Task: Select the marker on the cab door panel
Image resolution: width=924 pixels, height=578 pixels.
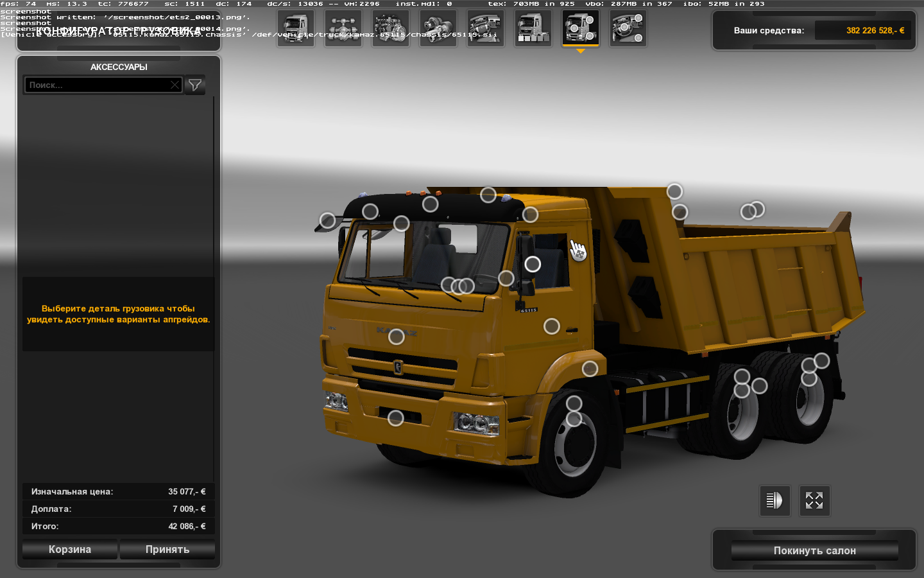Action: pos(552,326)
